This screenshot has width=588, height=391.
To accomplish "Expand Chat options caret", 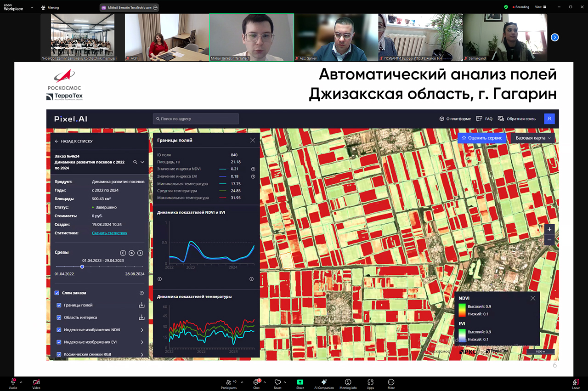I will (x=265, y=382).
